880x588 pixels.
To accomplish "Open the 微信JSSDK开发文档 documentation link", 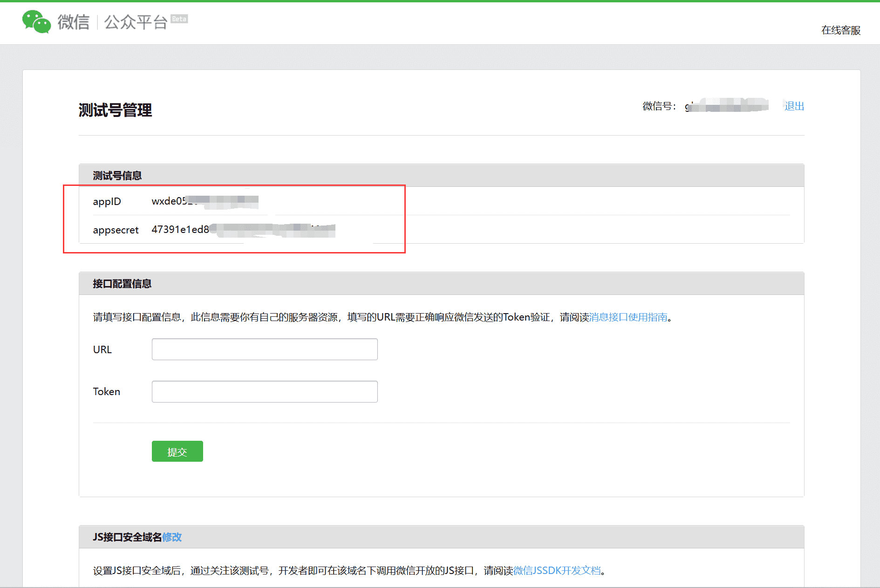I will [557, 570].
